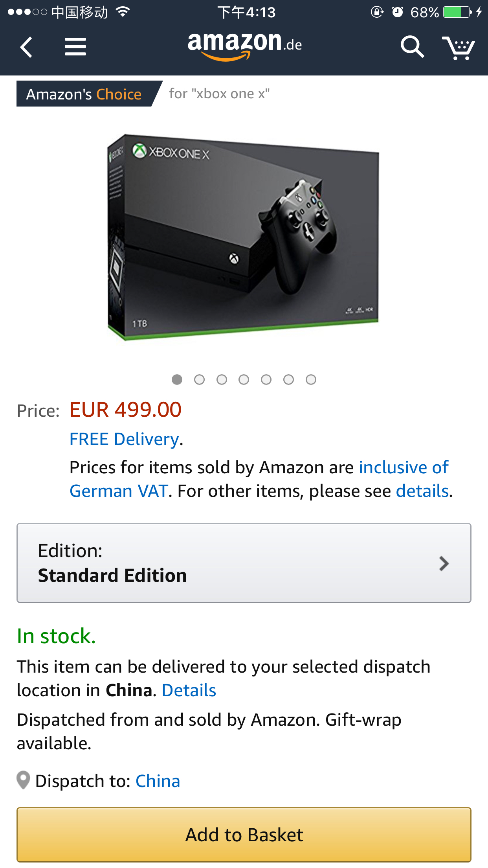Open Details link after China
The width and height of the screenshot is (488, 868).
pyautogui.click(x=189, y=690)
